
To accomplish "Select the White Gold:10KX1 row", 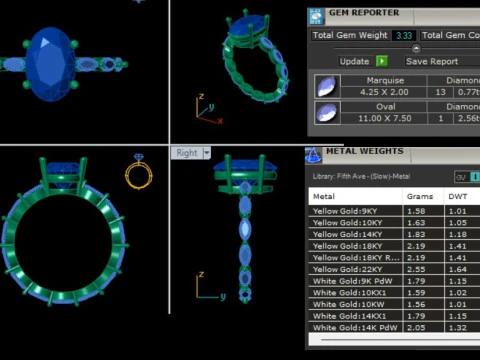I will (394, 293).
